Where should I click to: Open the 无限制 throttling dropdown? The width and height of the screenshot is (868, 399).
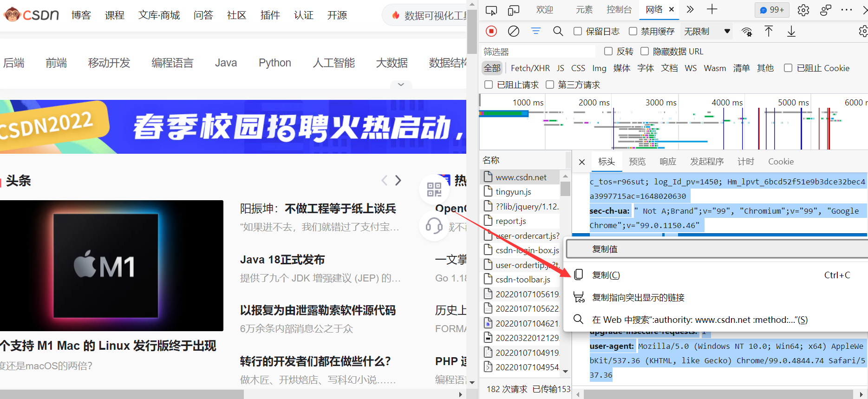point(708,31)
